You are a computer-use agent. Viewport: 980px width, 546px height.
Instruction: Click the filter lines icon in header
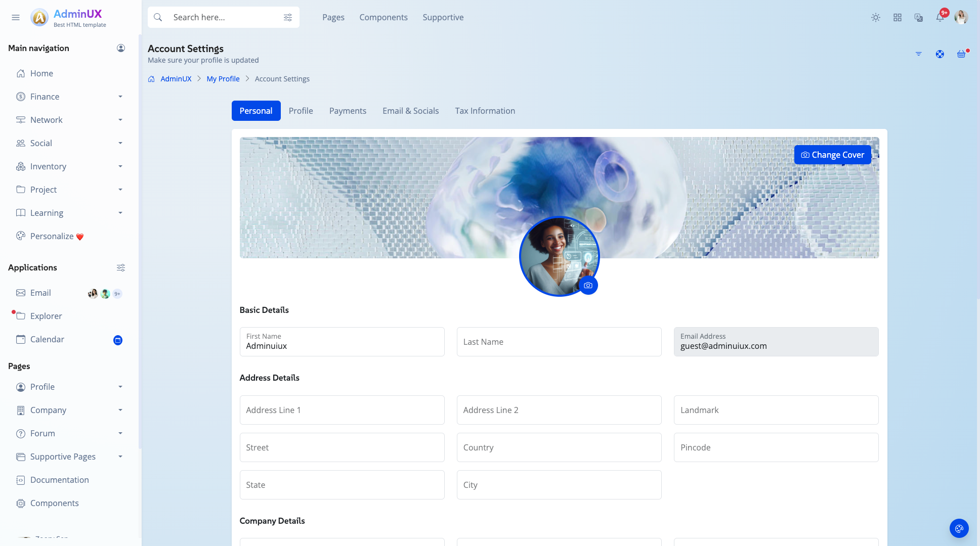919,54
